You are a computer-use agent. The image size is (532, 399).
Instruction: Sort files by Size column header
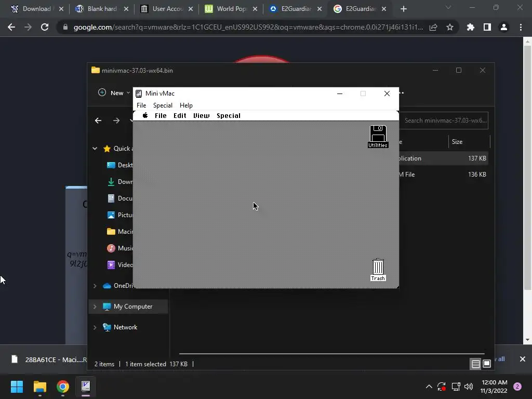tap(469, 142)
